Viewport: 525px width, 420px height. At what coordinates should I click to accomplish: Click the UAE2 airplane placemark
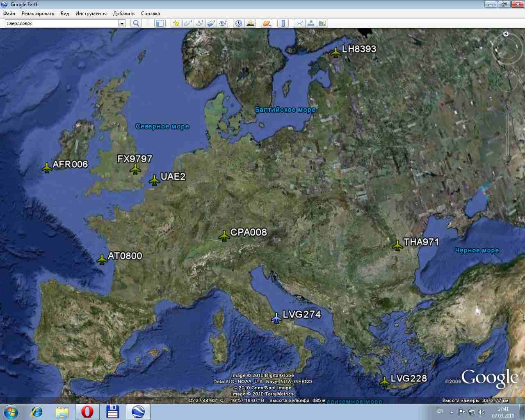tap(154, 180)
